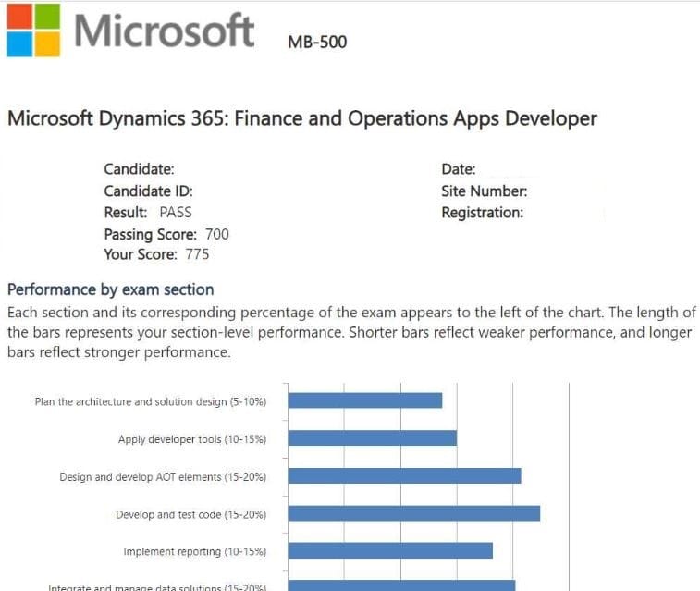
Task: Click the Apply developer tools bar
Action: coord(372,438)
